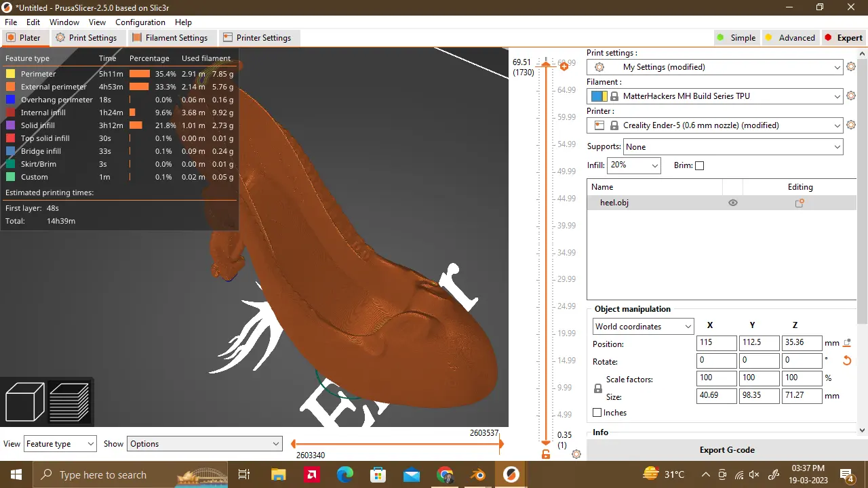Click the orange plus add color change icon
This screenshot has height=488, width=868.
pos(563,66)
